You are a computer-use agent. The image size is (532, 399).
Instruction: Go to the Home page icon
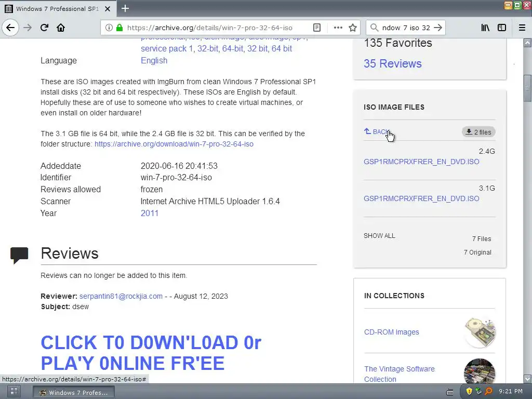point(61,28)
